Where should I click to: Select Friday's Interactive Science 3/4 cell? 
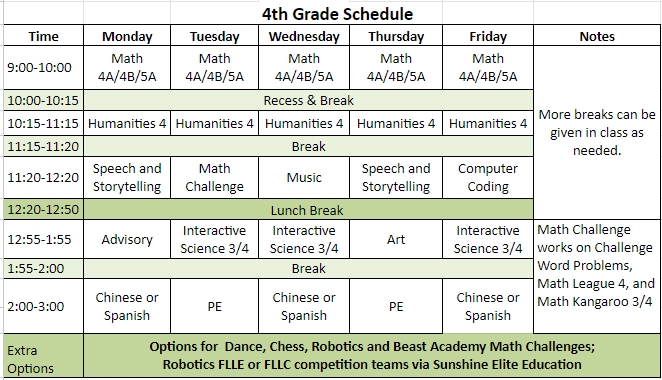tap(488, 239)
